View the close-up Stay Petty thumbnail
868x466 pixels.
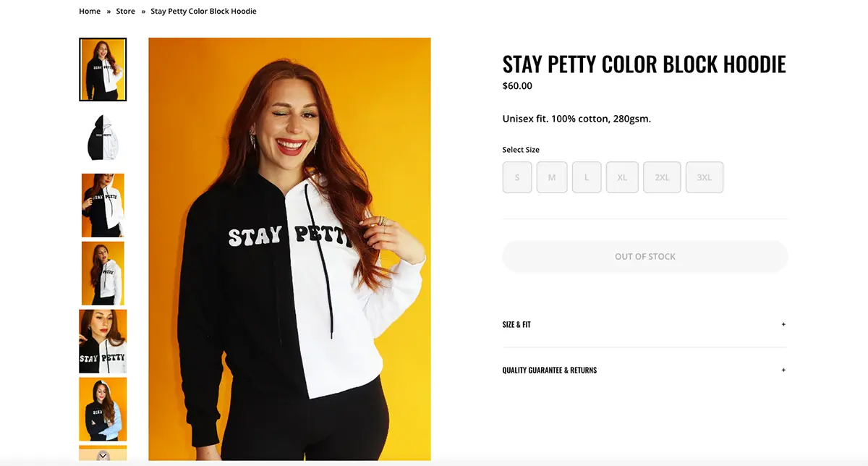tap(103, 342)
